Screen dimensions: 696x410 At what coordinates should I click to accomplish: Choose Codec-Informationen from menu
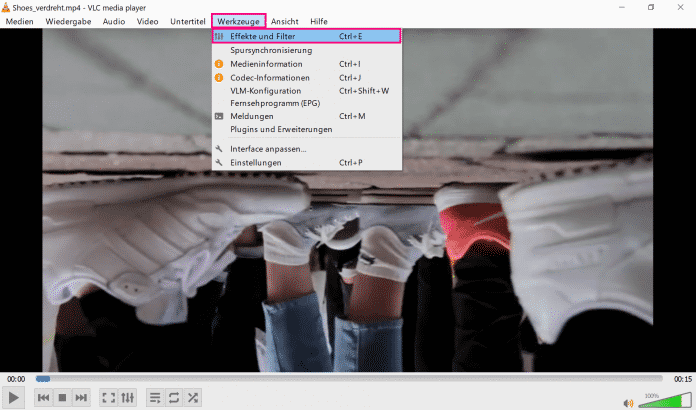tap(270, 77)
